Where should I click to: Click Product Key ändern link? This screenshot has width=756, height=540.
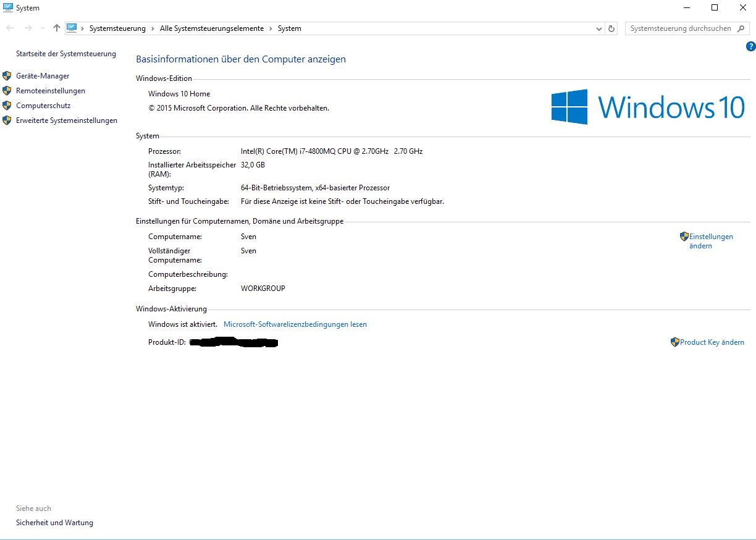712,342
